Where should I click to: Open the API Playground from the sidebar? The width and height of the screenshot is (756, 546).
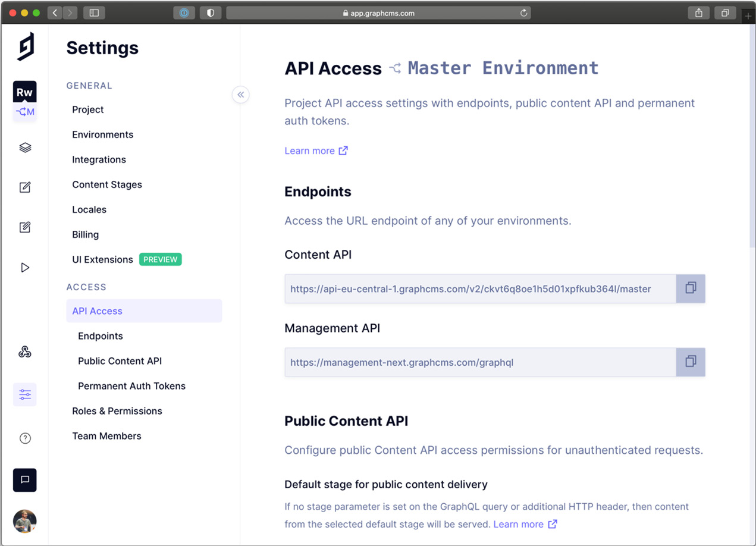click(x=24, y=267)
